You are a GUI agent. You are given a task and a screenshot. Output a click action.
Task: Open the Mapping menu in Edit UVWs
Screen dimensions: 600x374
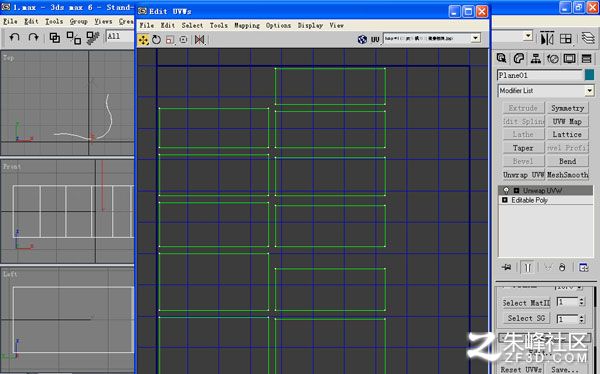247,25
